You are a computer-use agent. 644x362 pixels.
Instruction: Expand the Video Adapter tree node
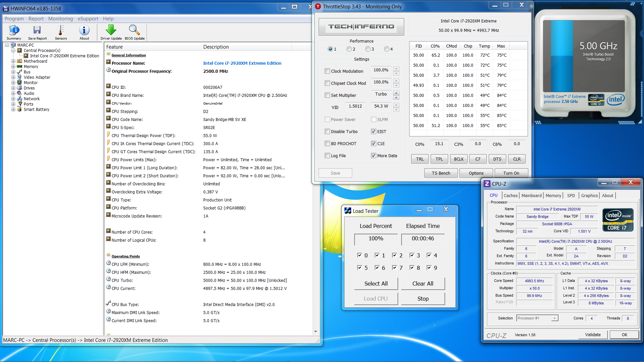point(13,77)
